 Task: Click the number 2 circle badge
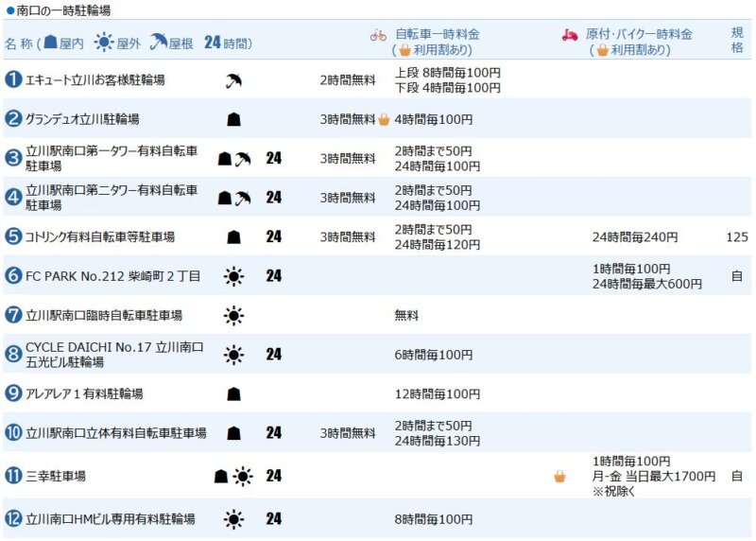[13, 119]
